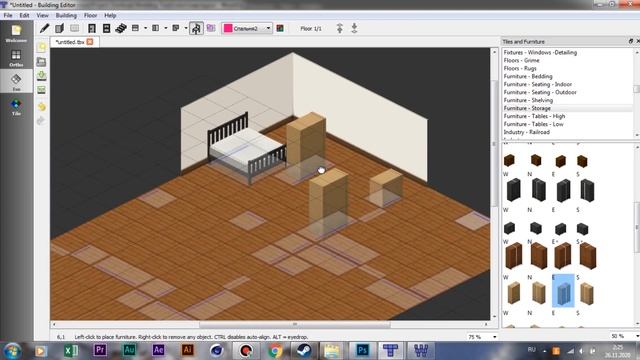Click the Save As icon below Save
Viewport: 640px width, 360px height.
(x=42, y=90)
